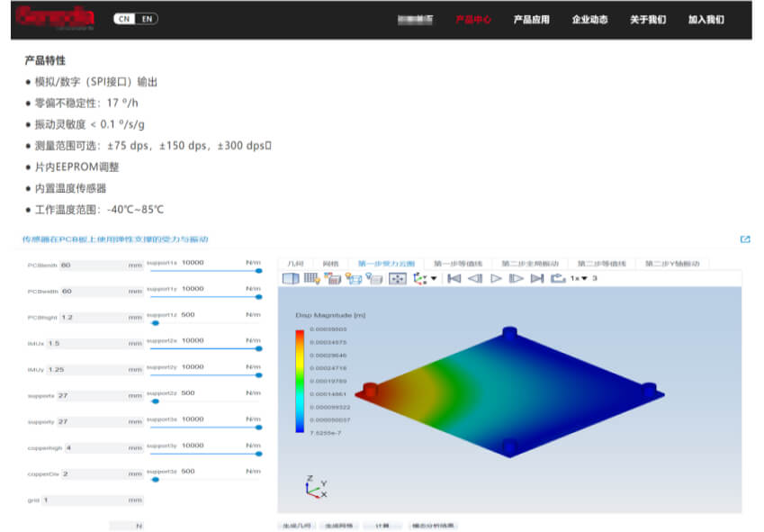Open 产品应用 in top navigation
Viewport: 764px width, 532px height.
(x=531, y=19)
